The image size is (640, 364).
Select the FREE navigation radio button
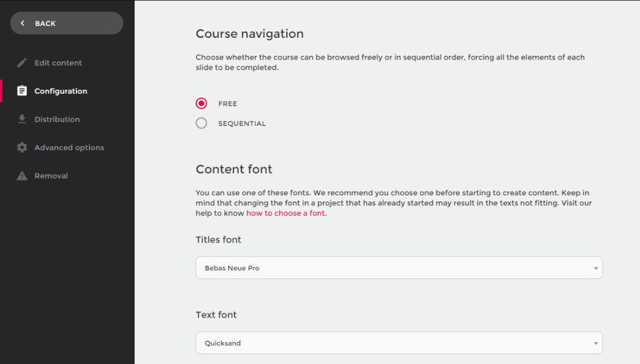[x=201, y=104]
